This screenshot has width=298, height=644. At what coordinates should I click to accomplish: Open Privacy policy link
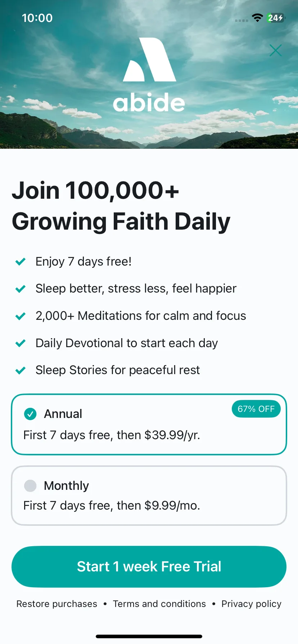click(x=251, y=604)
